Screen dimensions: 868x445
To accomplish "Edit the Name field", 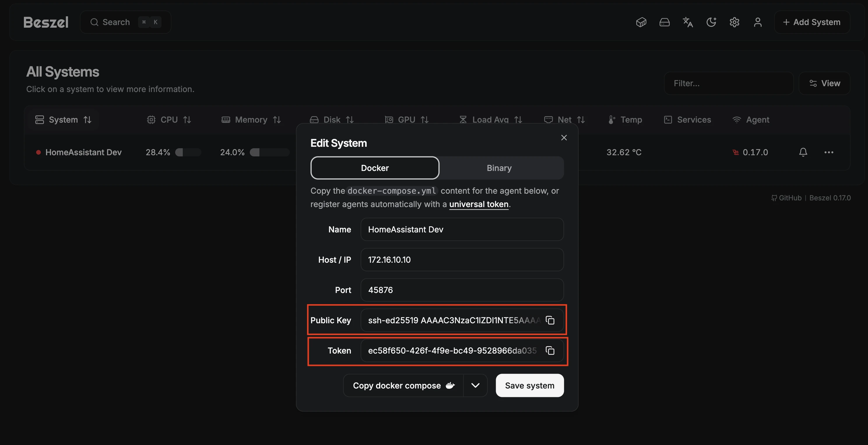I will 462,229.
